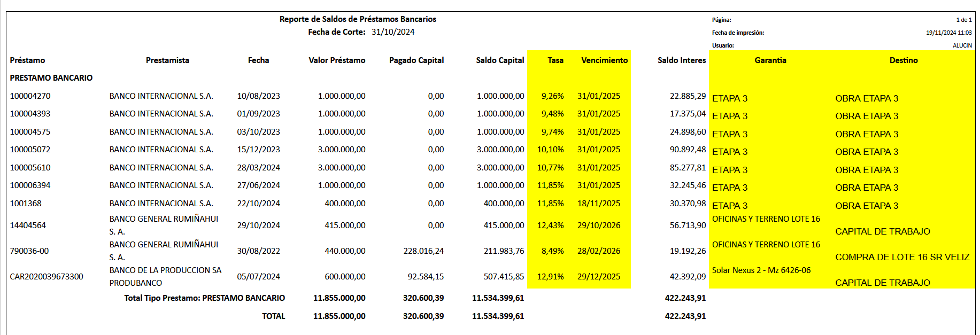Click the 12,43% rate cell
980x335 pixels.
[550, 225]
